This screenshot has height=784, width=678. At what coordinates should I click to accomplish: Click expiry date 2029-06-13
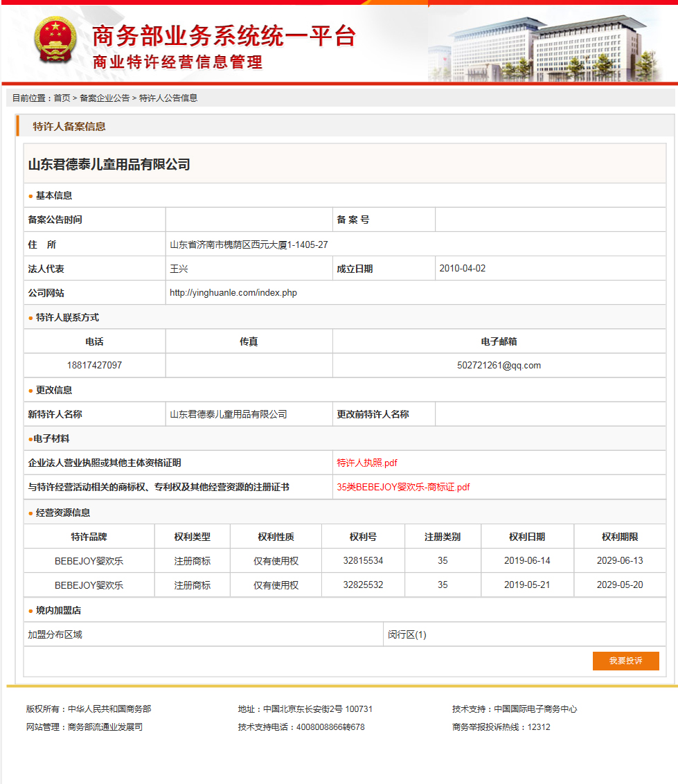click(620, 560)
